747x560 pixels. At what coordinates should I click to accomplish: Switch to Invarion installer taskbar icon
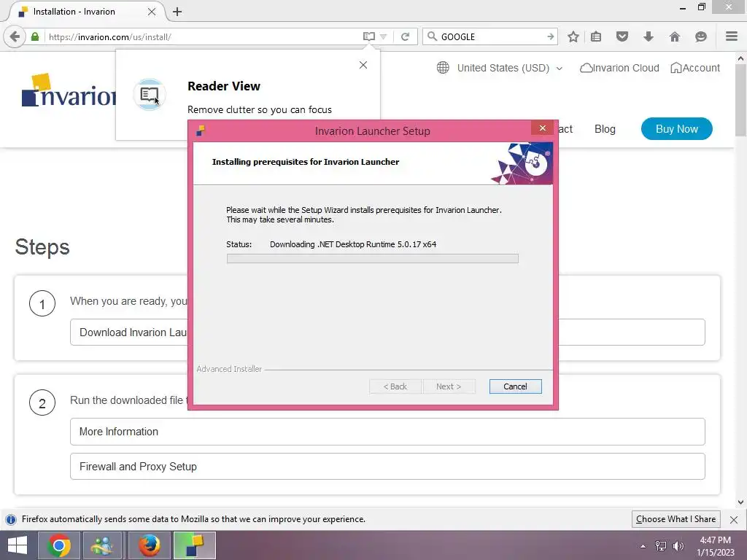coord(194,545)
